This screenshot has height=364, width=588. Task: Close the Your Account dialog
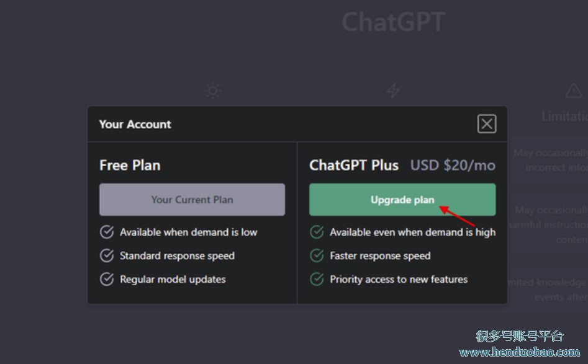coord(487,124)
